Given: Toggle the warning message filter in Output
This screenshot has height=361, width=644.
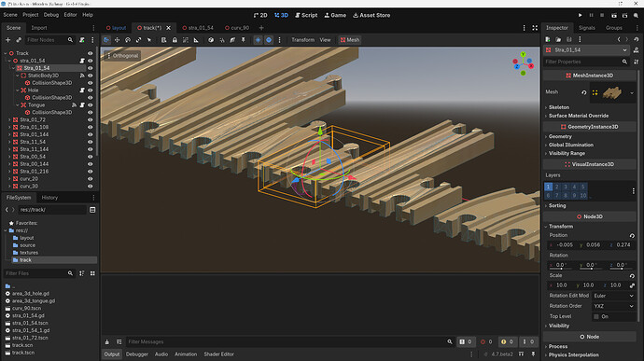Looking at the screenshot, I should [x=507, y=341].
